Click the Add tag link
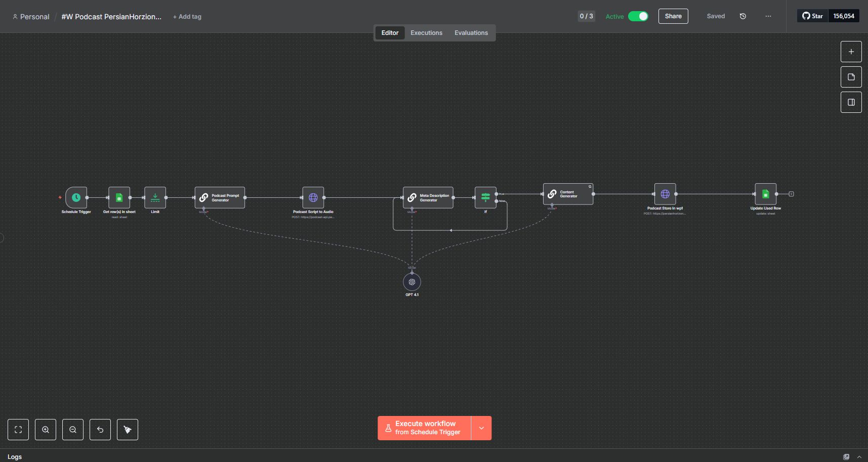 [x=187, y=17]
